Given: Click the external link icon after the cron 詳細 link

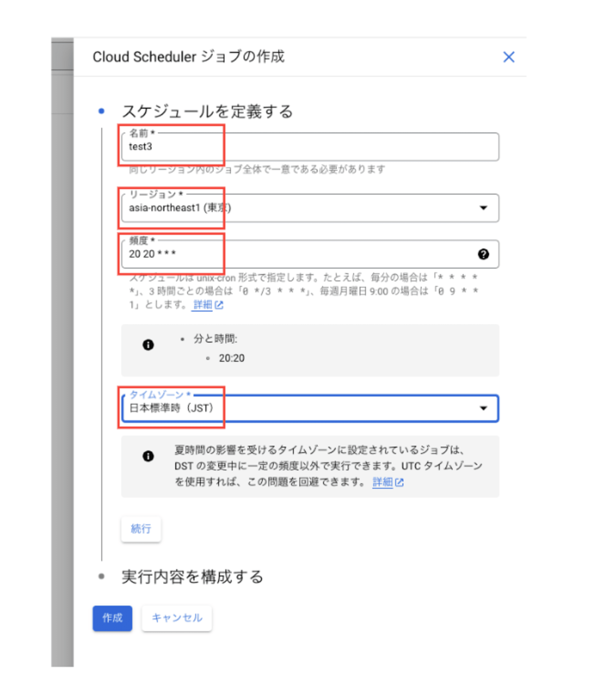Looking at the screenshot, I should 219,305.
